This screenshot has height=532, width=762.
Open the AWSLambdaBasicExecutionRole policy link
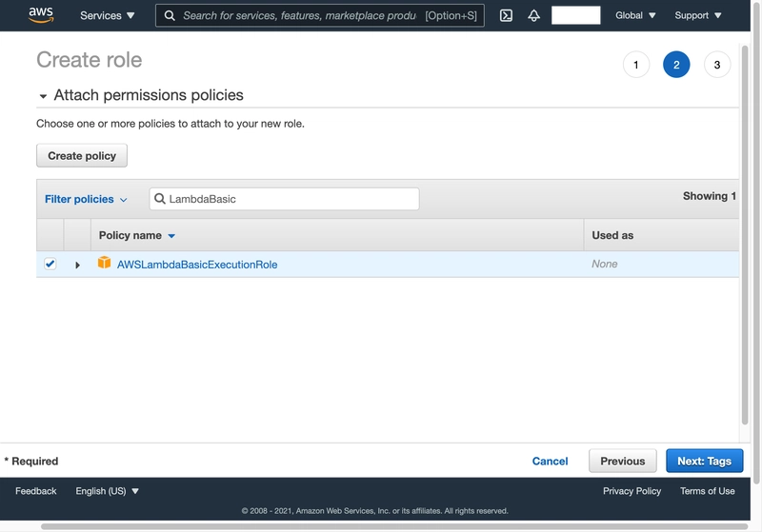click(197, 265)
